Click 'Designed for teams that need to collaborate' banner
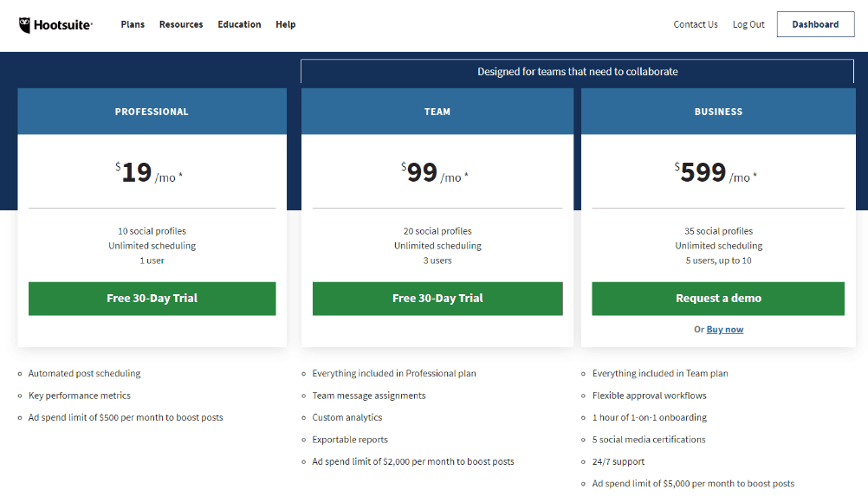Viewport: 868px width, 502px height. [x=578, y=71]
